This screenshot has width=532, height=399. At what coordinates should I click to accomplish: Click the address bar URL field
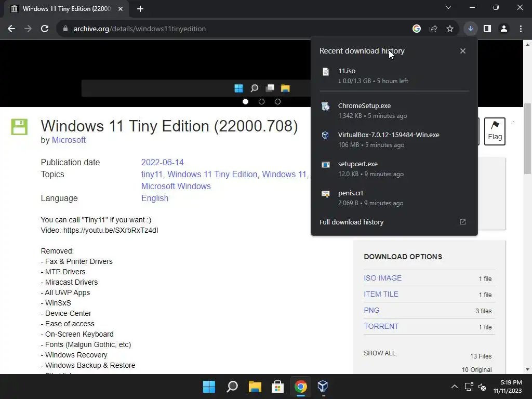(237, 29)
